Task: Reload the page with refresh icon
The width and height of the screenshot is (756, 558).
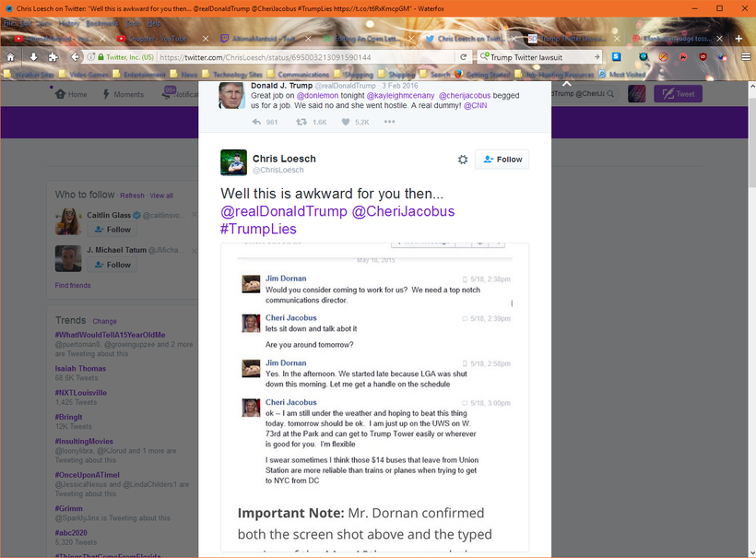Action: point(464,57)
